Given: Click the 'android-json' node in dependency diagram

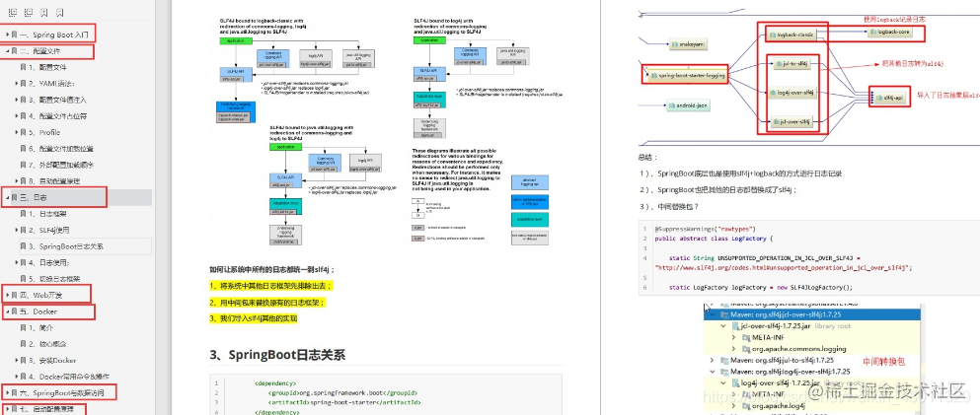Looking at the screenshot, I should point(688,105).
